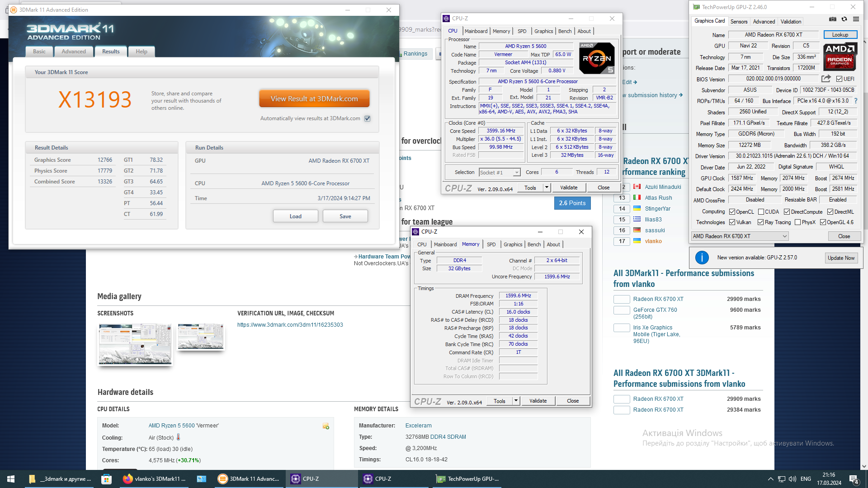Screen dimensions: 868x488
Task: Click the 2.6 Points badge
Action: pos(572,203)
